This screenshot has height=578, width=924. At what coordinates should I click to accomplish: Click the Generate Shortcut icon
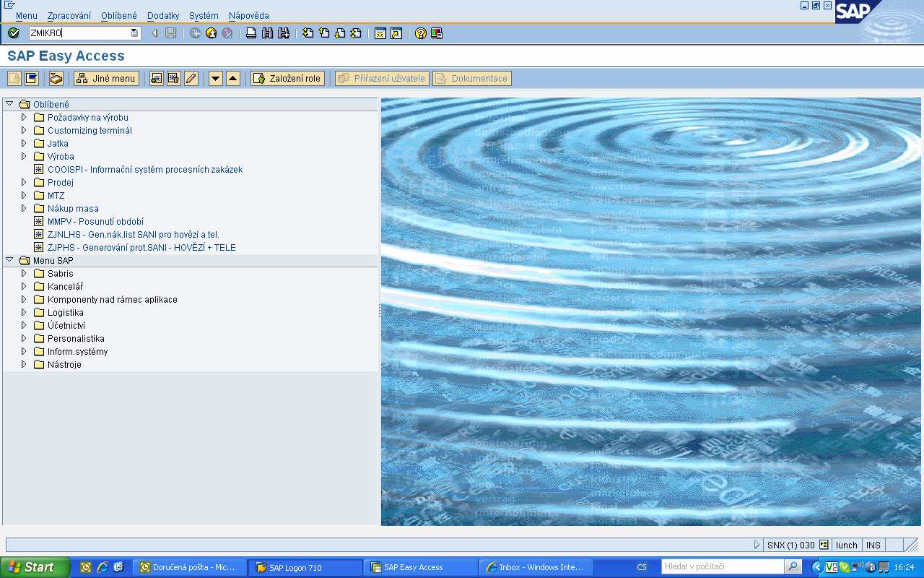(x=396, y=33)
